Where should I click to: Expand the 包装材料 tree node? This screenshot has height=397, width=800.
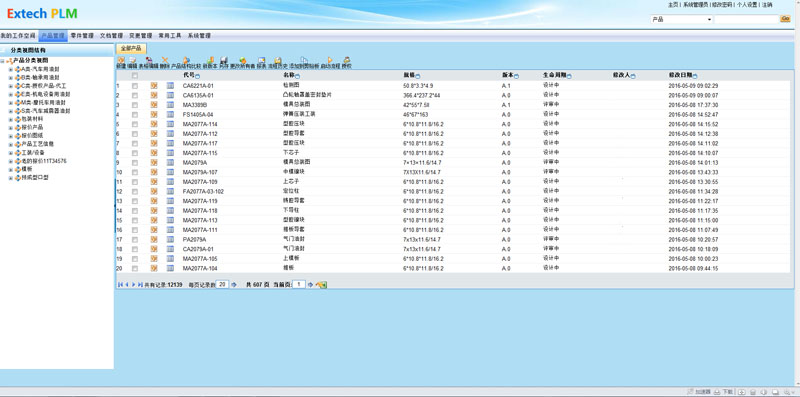tap(10, 119)
